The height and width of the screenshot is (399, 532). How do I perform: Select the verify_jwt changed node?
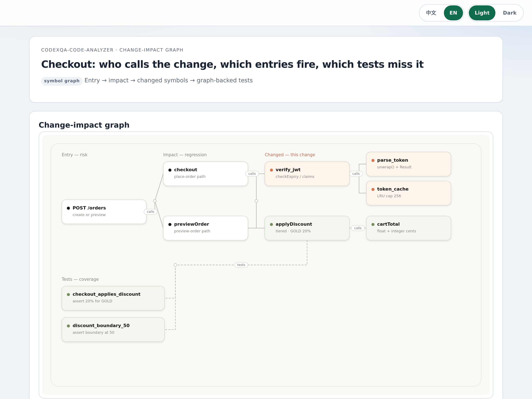point(307,173)
